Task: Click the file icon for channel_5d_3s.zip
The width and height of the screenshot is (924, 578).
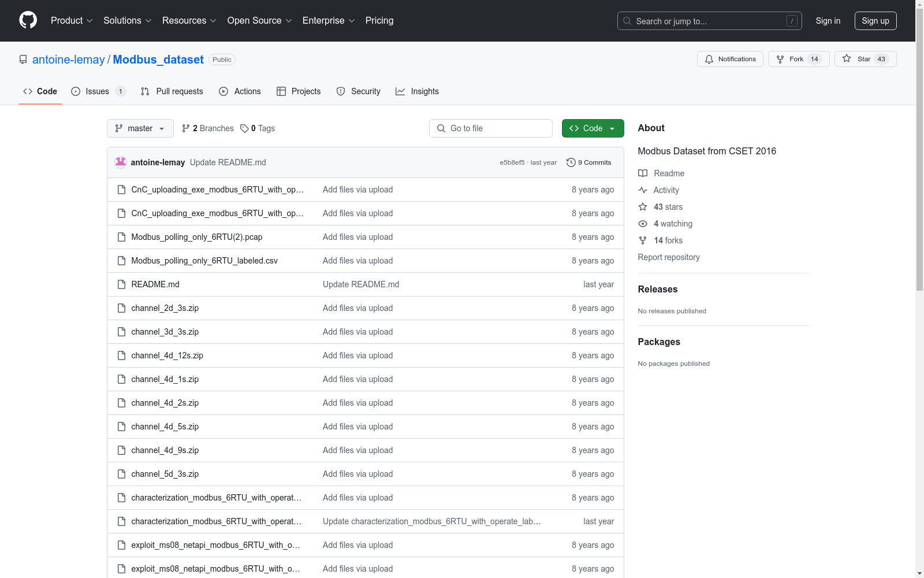Action: [121, 474]
